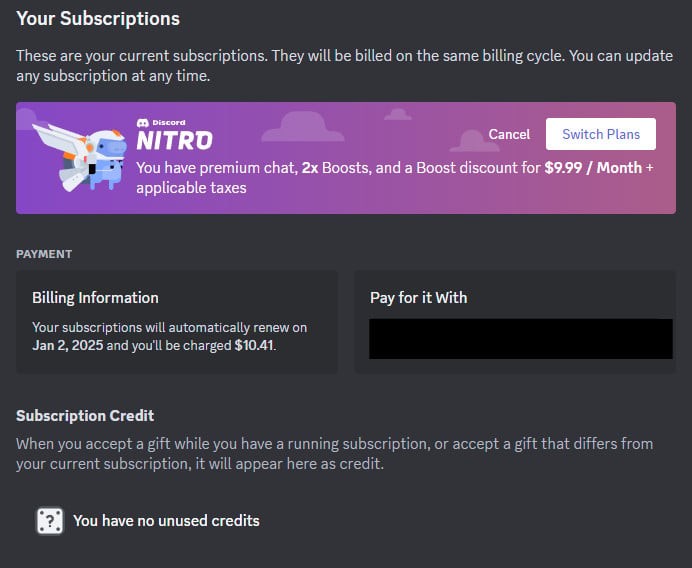The image size is (692, 568).
Task: Click the Nitro Wumpus mascot illustration
Action: pos(80,157)
